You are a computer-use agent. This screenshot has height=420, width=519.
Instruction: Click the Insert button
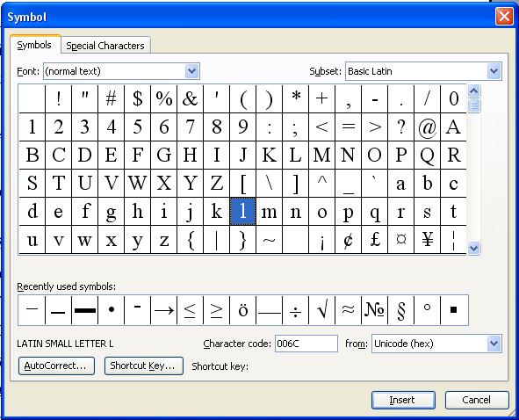[x=403, y=400]
